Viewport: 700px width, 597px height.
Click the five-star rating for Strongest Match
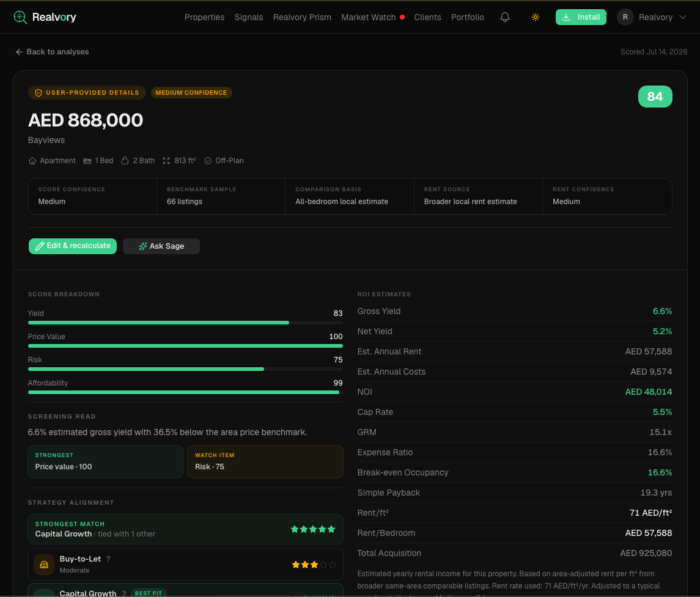click(313, 529)
